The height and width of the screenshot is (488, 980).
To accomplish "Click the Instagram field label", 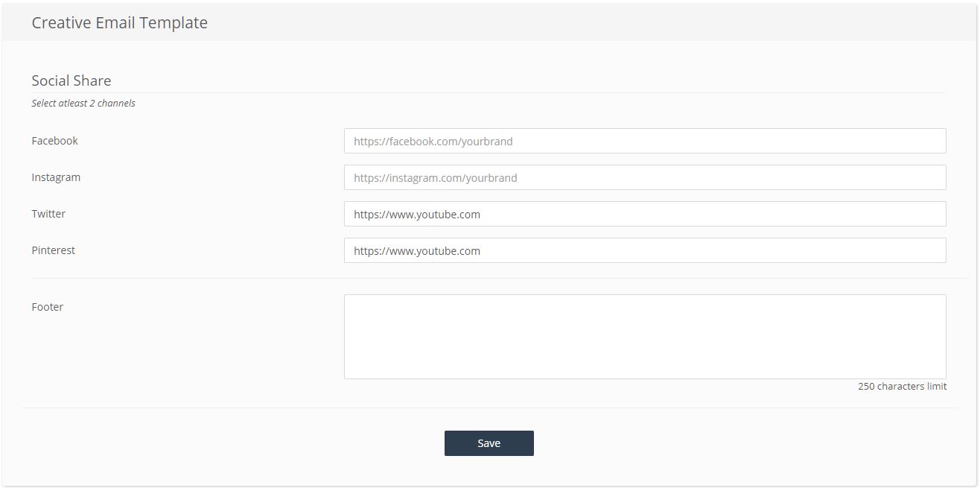I will [56, 177].
